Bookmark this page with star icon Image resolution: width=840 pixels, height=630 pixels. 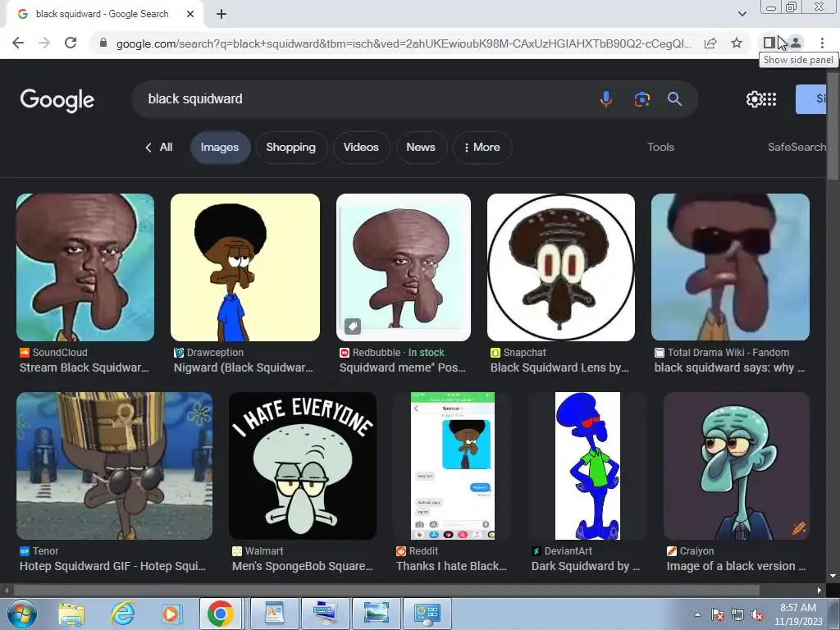(737, 43)
